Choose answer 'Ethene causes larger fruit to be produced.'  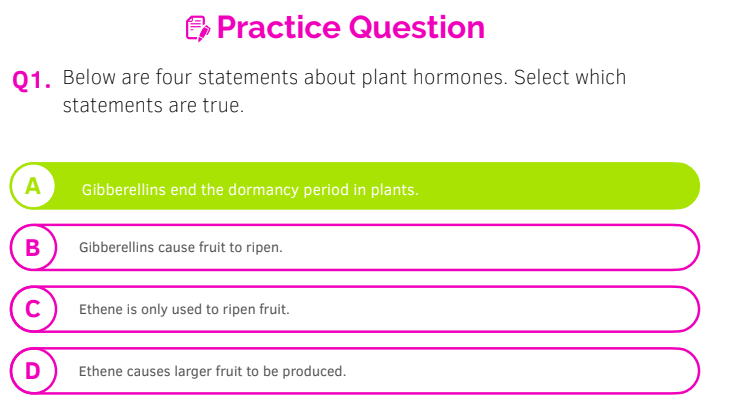(355, 371)
